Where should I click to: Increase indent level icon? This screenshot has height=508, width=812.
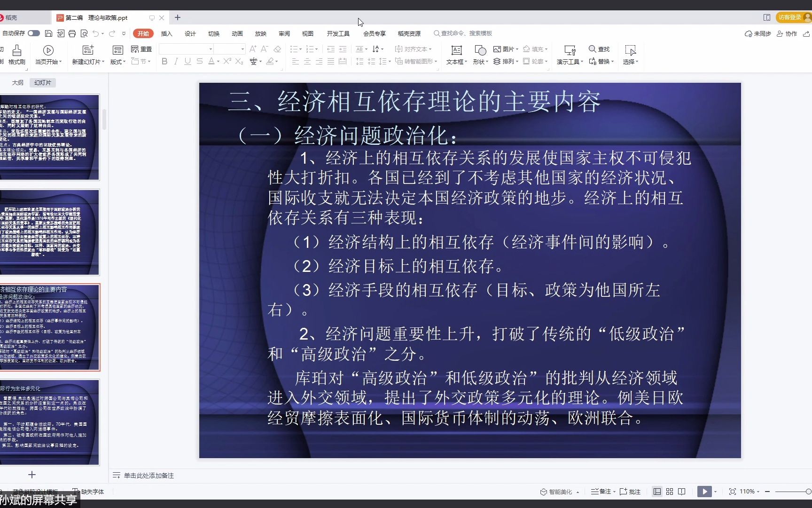tap(343, 49)
